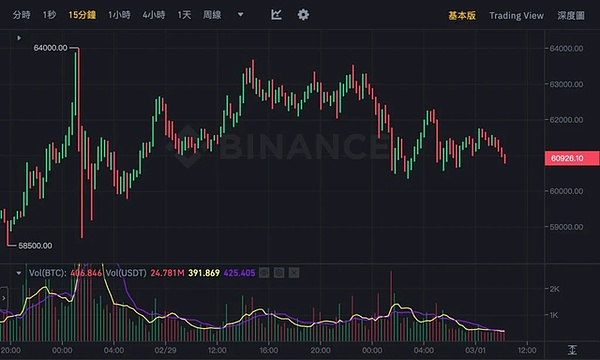The height and width of the screenshot is (360, 600).
Task: Select the 周線 weekly interval
Action: 212,15
